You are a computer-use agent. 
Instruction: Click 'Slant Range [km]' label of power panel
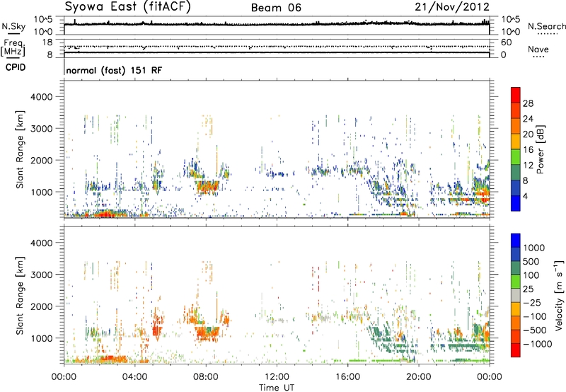pyautogui.click(x=20, y=150)
